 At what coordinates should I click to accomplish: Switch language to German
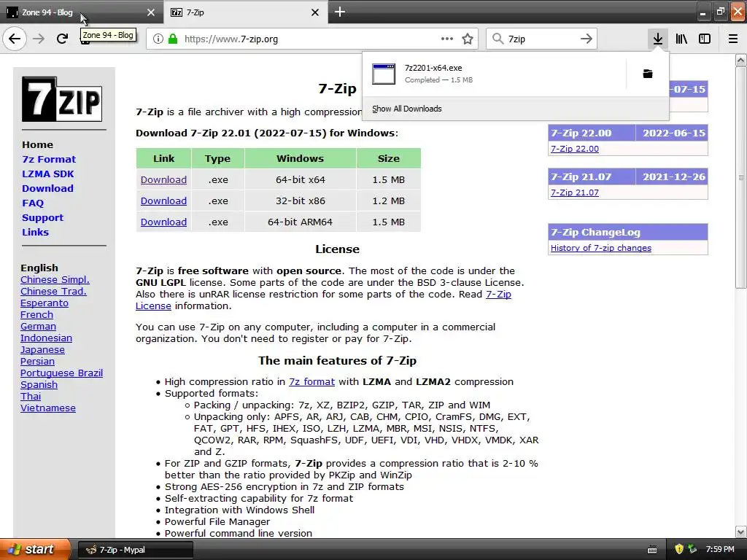click(x=38, y=327)
